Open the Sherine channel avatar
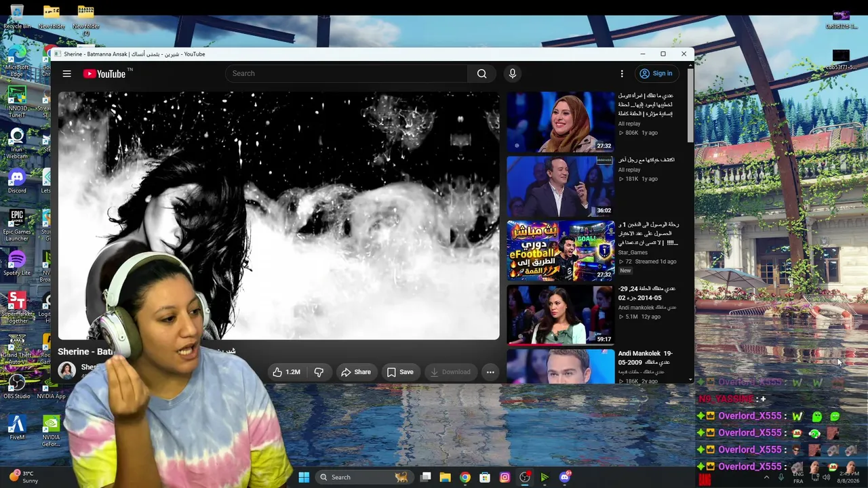This screenshot has height=488, width=868. click(x=66, y=369)
